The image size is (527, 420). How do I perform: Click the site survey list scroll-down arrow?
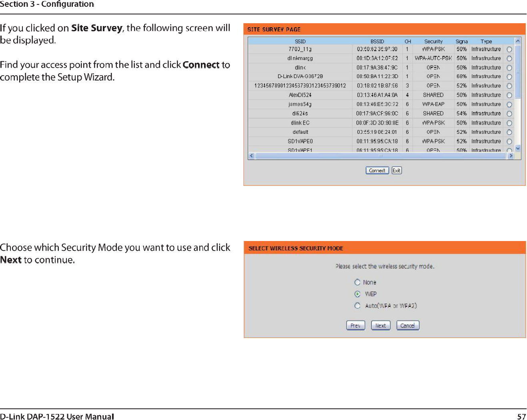518,148
